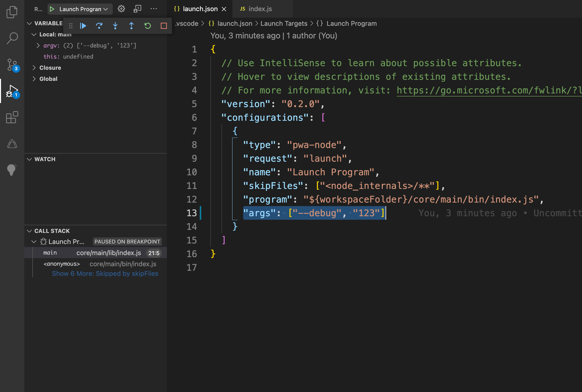Open the lightbulb-shaped activity bar icon
The image size is (582, 392).
pos(12,170)
